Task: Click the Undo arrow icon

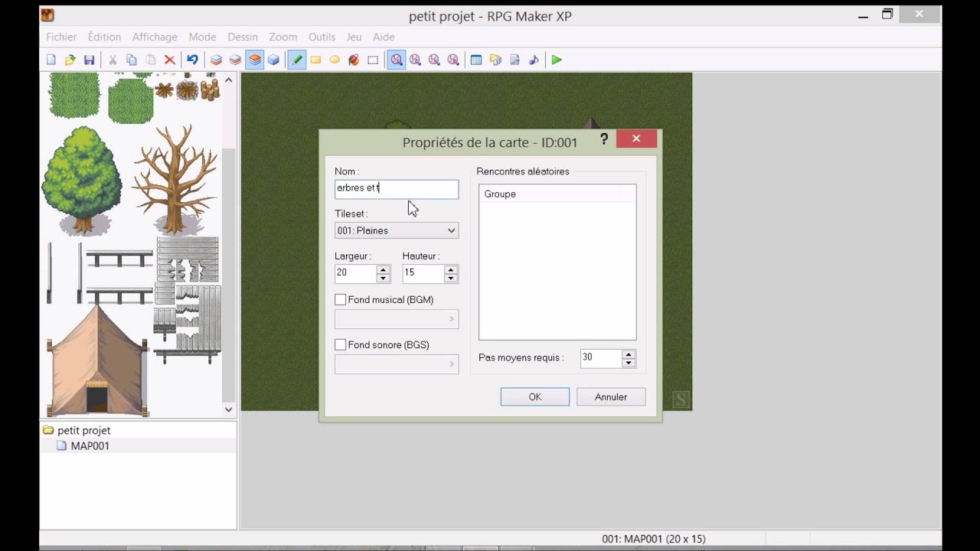Action: coord(193,60)
